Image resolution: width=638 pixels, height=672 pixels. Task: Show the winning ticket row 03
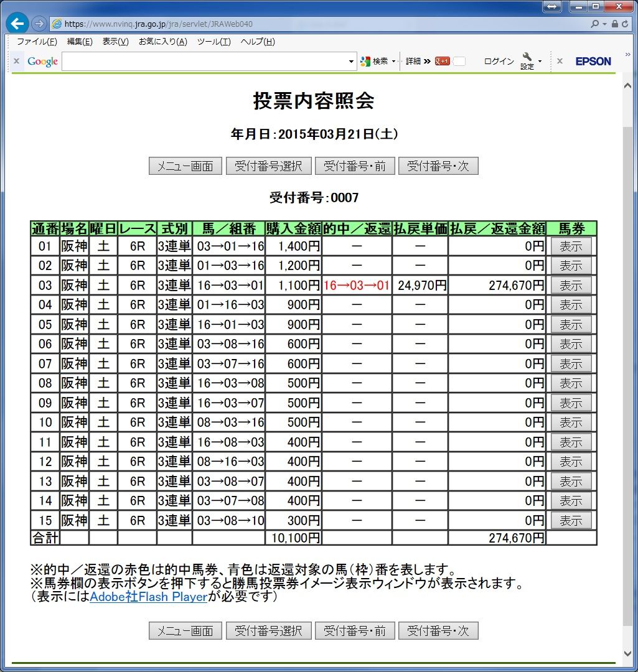pyautogui.click(x=571, y=286)
